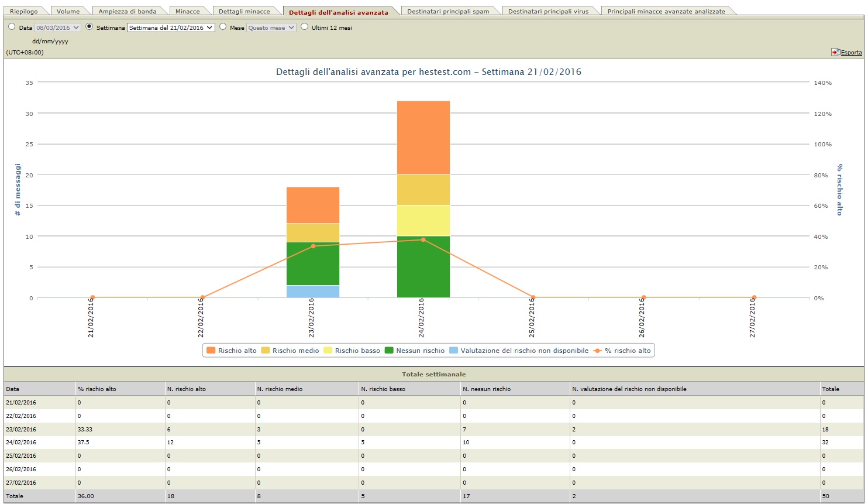
Task: Click the N. rischio alto column header
Action: tap(187, 389)
